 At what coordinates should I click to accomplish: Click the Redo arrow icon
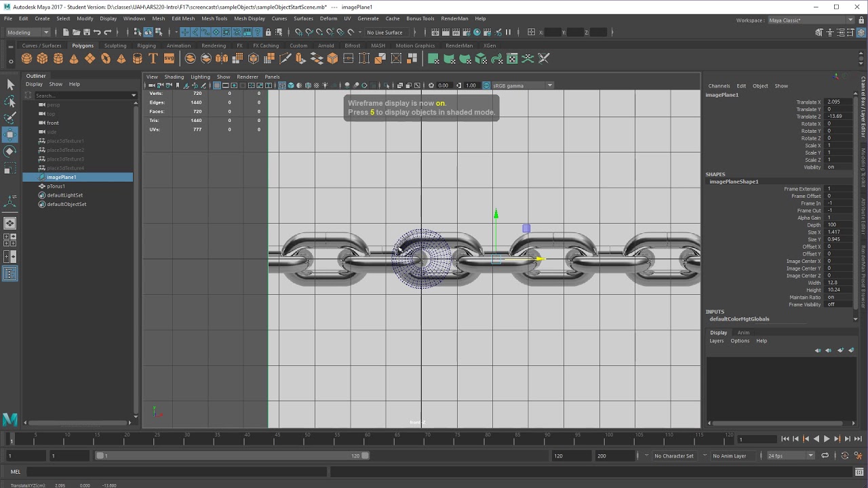point(108,33)
